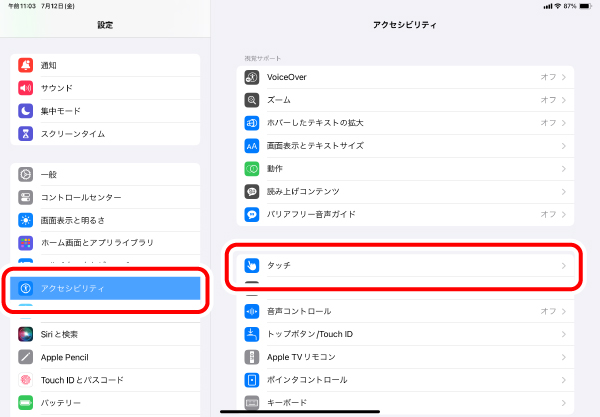Expand 音声コントロール via its chevron

click(564, 311)
